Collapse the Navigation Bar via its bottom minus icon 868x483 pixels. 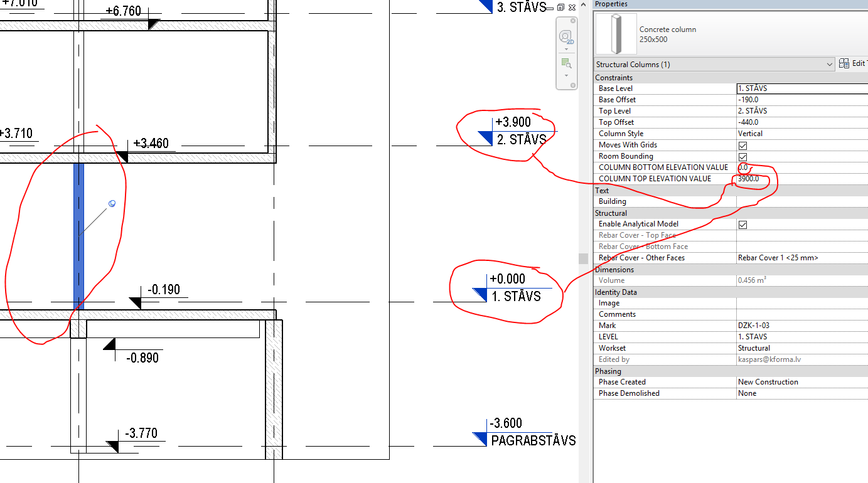point(573,84)
